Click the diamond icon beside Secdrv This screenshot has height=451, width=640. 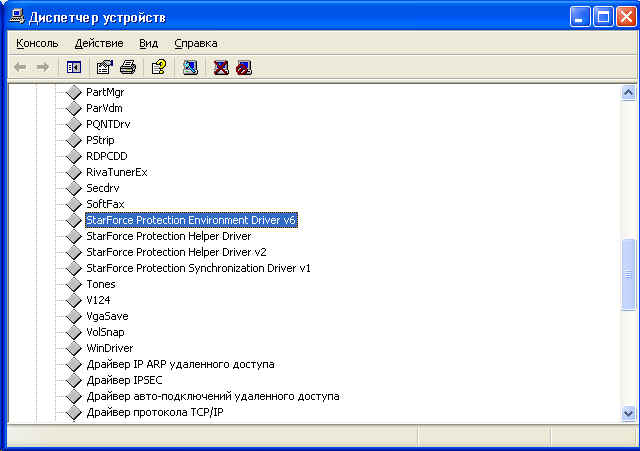[x=74, y=188]
